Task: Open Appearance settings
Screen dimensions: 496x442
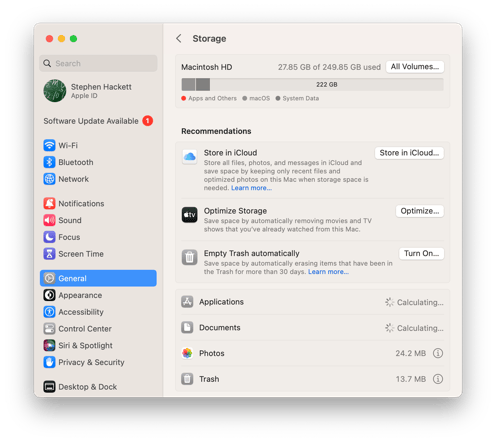Action: pyautogui.click(x=98, y=295)
